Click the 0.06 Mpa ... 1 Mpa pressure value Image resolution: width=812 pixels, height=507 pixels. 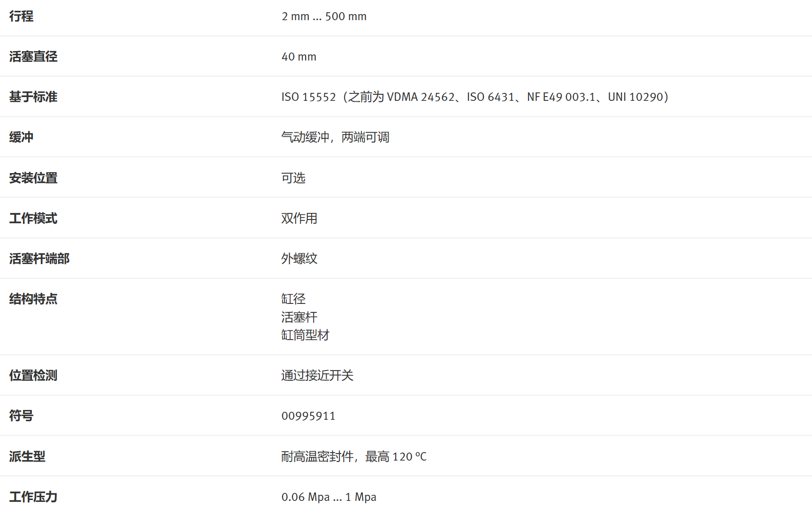pos(329,497)
